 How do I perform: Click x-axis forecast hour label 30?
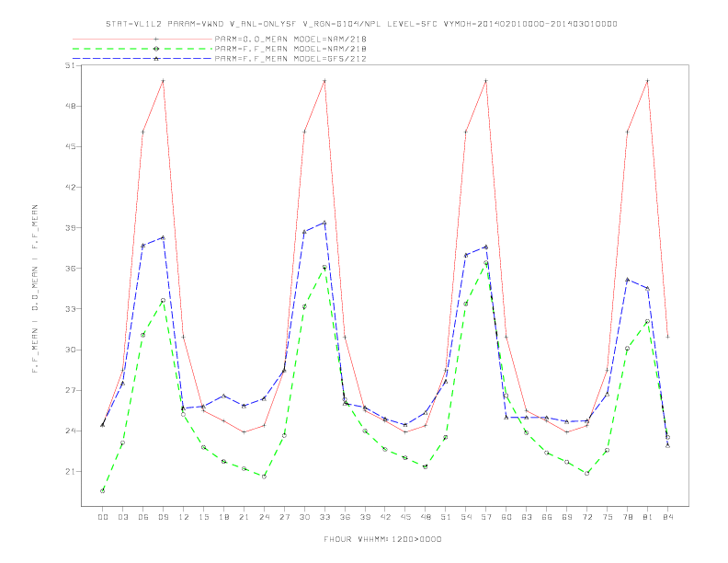click(304, 517)
